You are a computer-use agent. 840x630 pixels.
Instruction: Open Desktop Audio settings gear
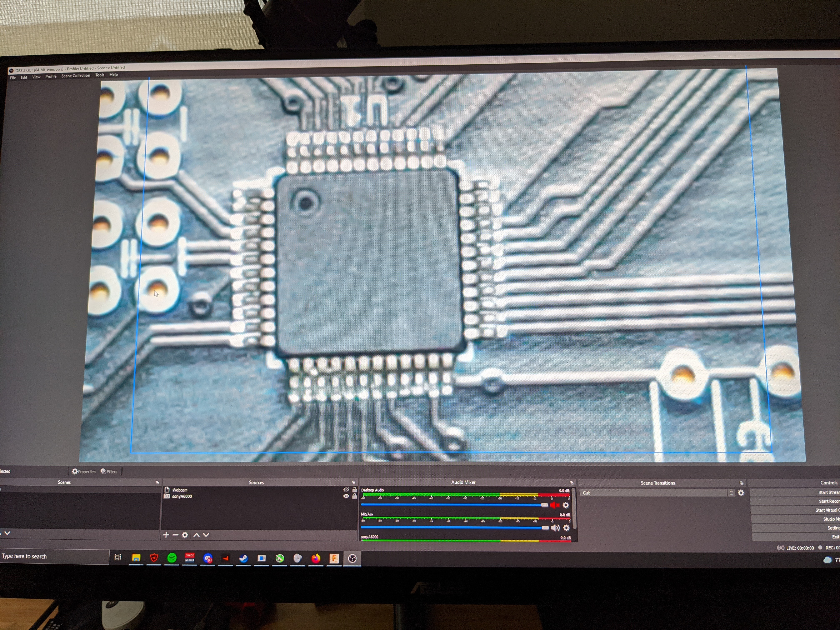(x=566, y=505)
